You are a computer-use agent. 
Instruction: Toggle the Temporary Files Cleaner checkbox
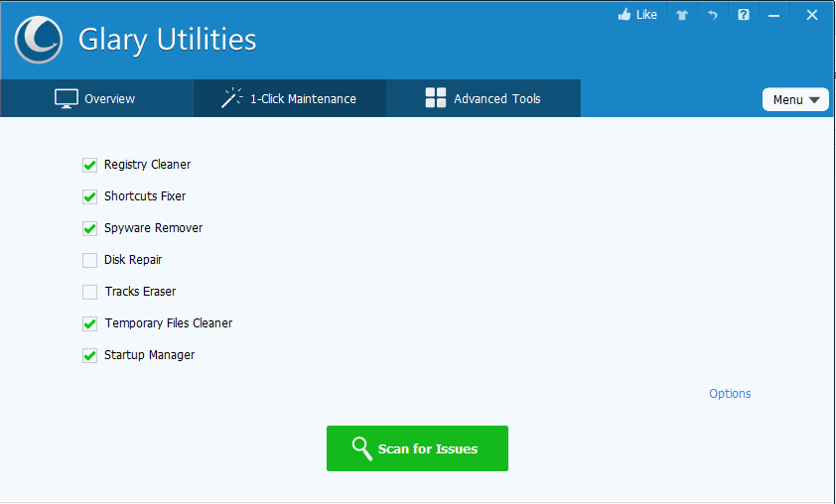pos(89,323)
